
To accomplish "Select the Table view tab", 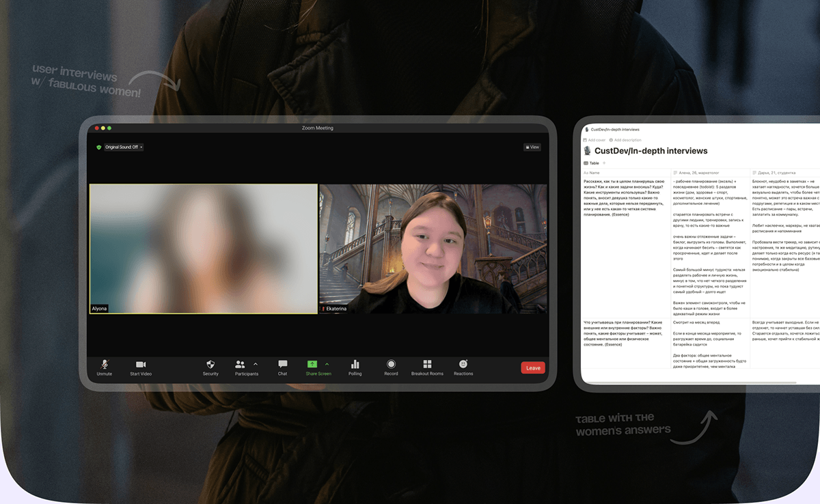I will point(591,163).
